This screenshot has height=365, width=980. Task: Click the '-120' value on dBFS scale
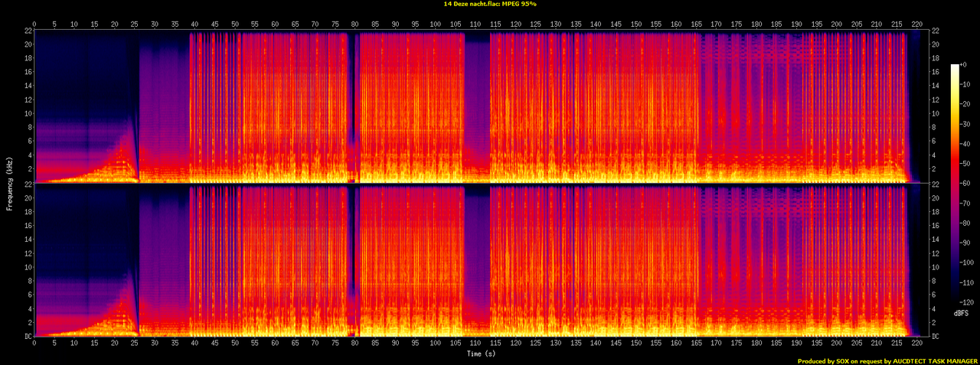967,301
